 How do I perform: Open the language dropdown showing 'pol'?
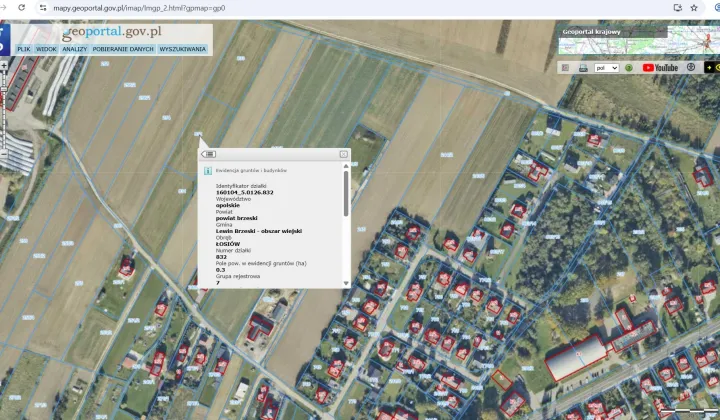[x=606, y=68]
